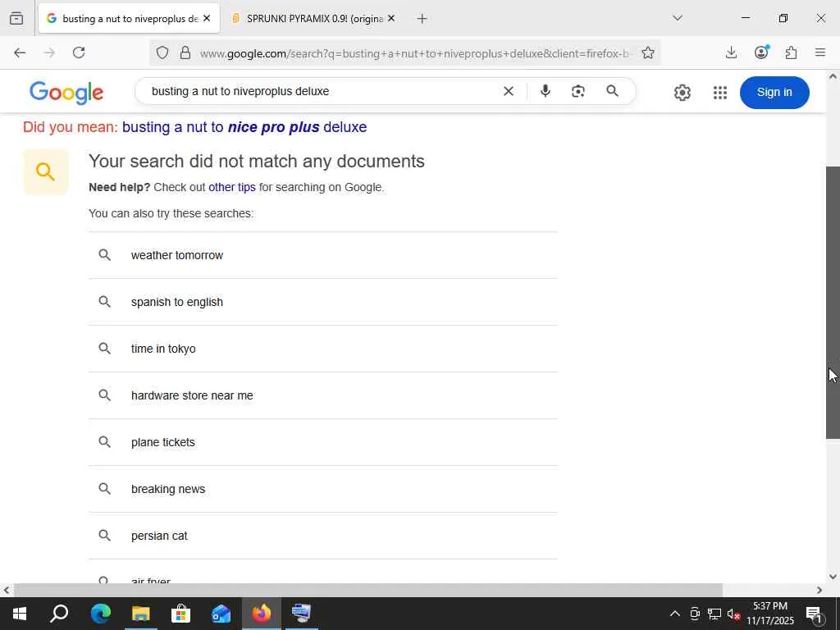The image size is (840, 630).
Task: Switch to the SPRUNKI PYRAMIX tab
Action: click(313, 19)
